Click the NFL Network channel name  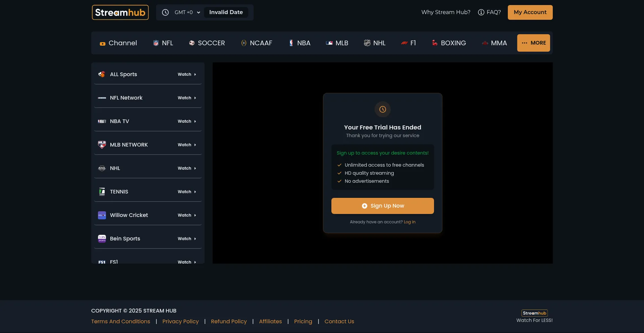point(126,98)
